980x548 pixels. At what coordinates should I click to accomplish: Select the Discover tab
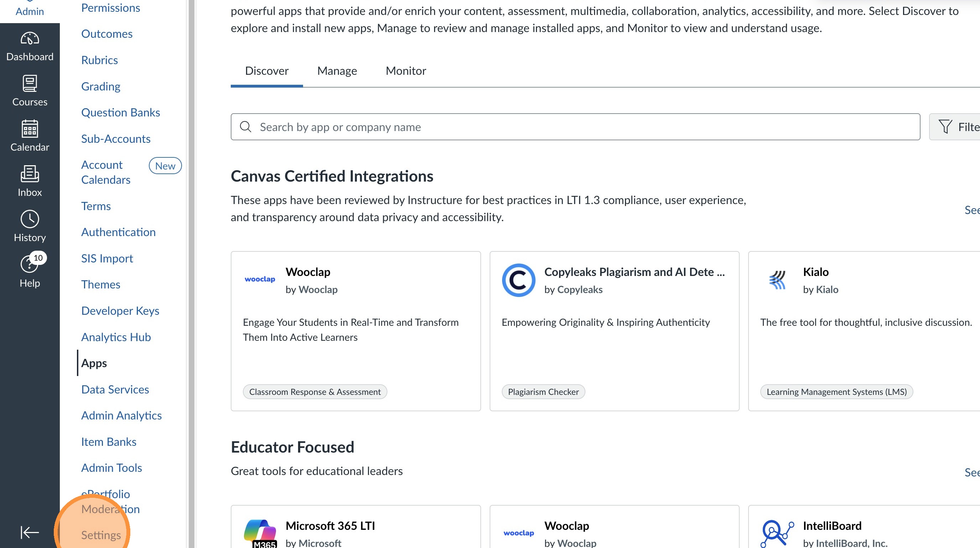267,71
